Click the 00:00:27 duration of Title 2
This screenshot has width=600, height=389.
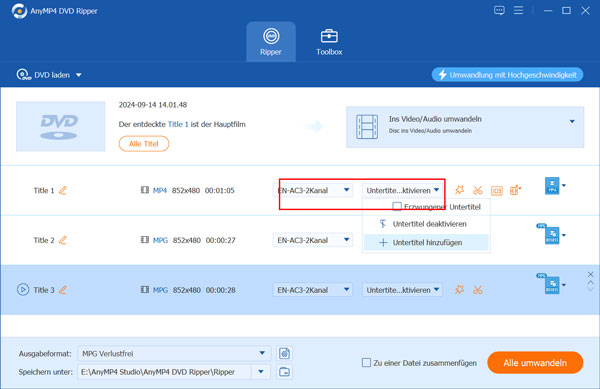click(221, 240)
